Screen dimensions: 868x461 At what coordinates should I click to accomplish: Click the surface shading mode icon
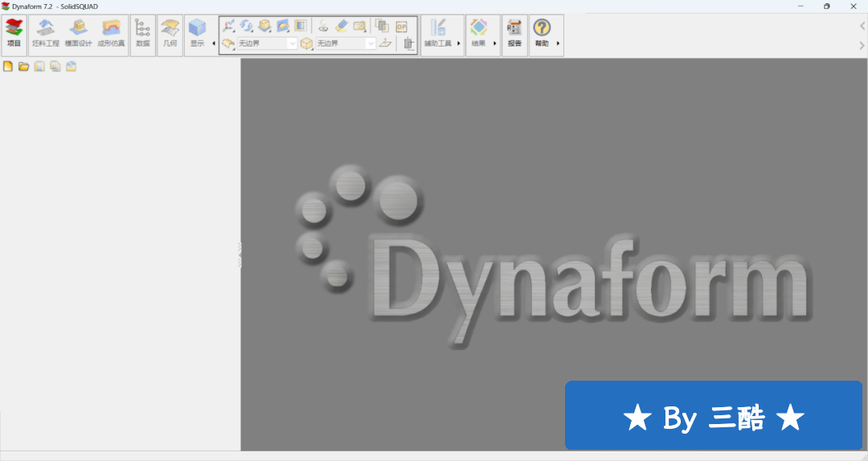point(283,26)
